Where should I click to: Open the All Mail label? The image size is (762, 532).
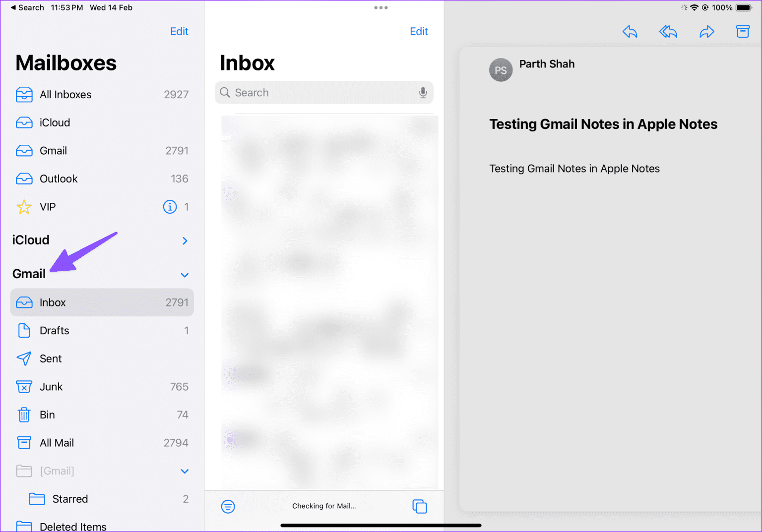57,443
